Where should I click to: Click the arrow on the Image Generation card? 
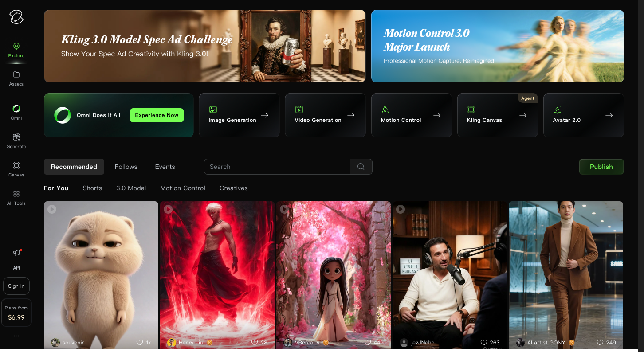(x=265, y=115)
